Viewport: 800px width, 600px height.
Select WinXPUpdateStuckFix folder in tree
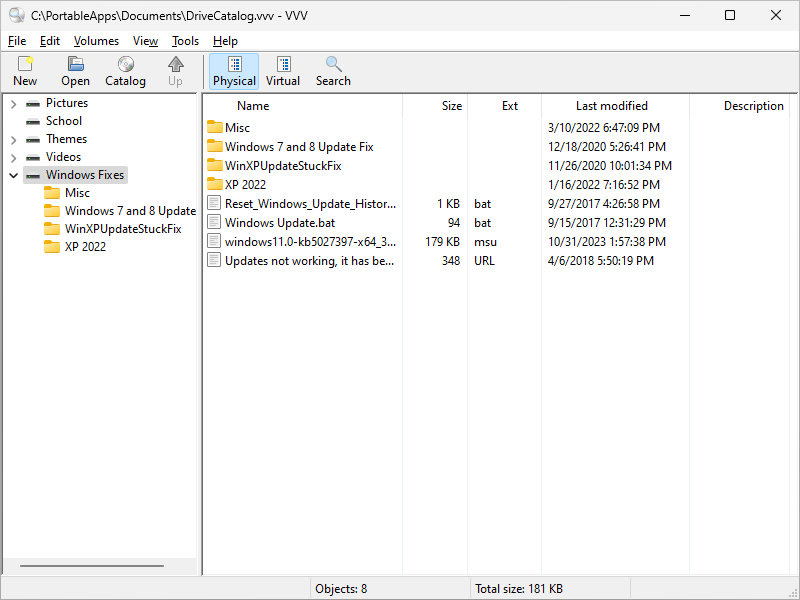click(x=122, y=229)
